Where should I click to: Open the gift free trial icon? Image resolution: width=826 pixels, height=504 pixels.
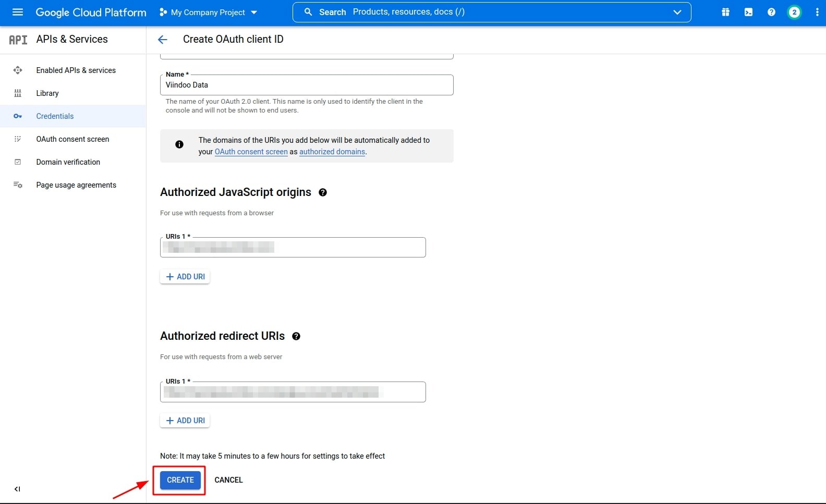tap(725, 12)
